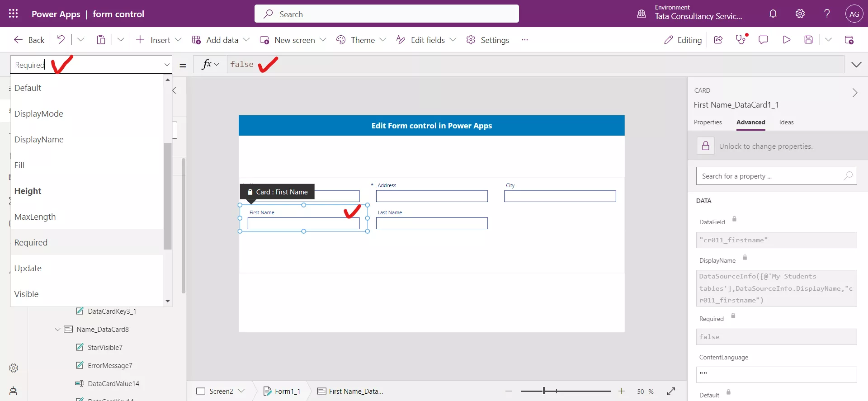Select ErrorMessage7 in tree view

tap(110, 366)
